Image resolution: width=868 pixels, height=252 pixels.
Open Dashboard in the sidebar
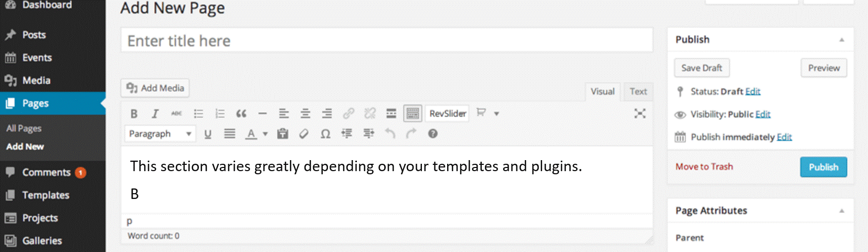52,5
